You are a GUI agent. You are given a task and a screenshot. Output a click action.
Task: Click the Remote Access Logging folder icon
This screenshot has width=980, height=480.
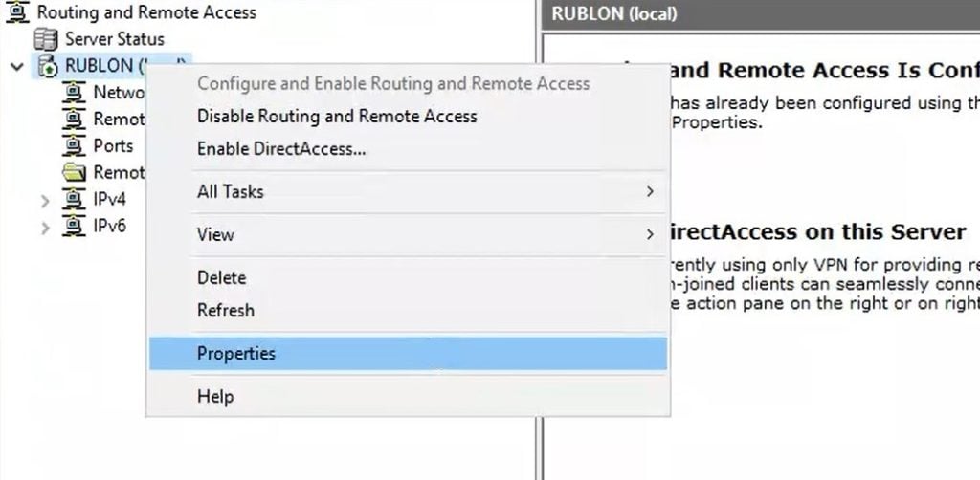point(74,173)
